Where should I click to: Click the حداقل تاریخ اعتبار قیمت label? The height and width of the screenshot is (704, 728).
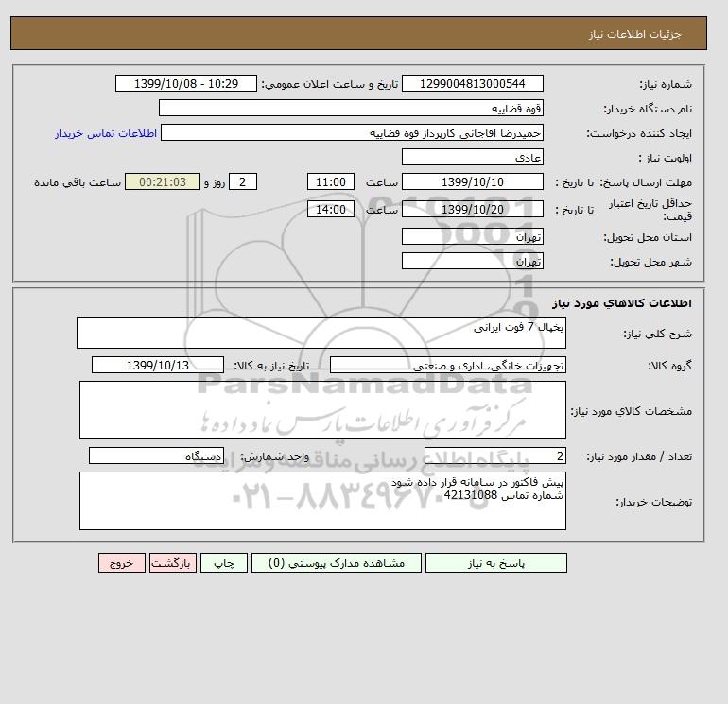tap(650, 209)
